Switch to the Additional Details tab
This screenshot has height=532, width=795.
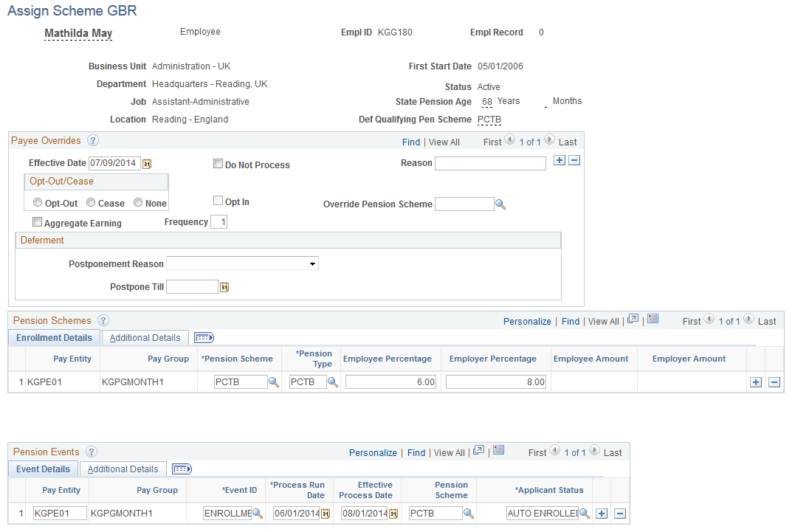[144, 337]
